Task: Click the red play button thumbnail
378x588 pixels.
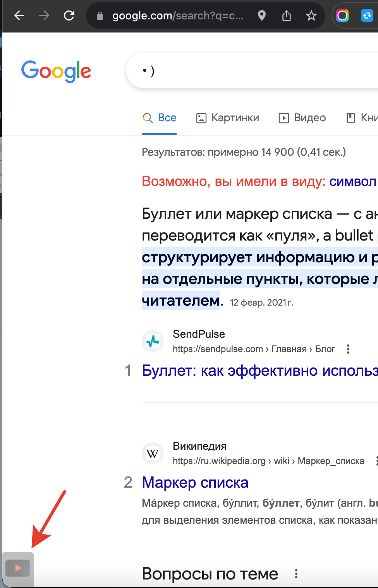Action: pos(18,568)
